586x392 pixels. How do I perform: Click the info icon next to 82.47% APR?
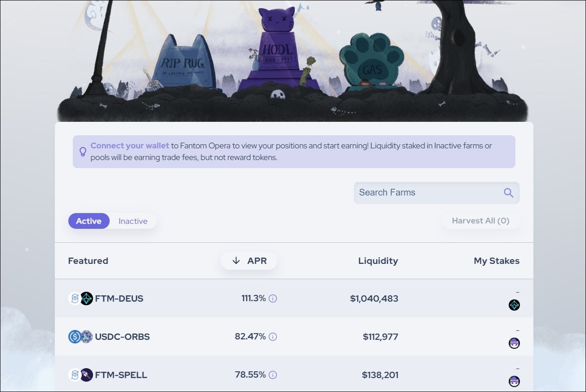pos(273,337)
